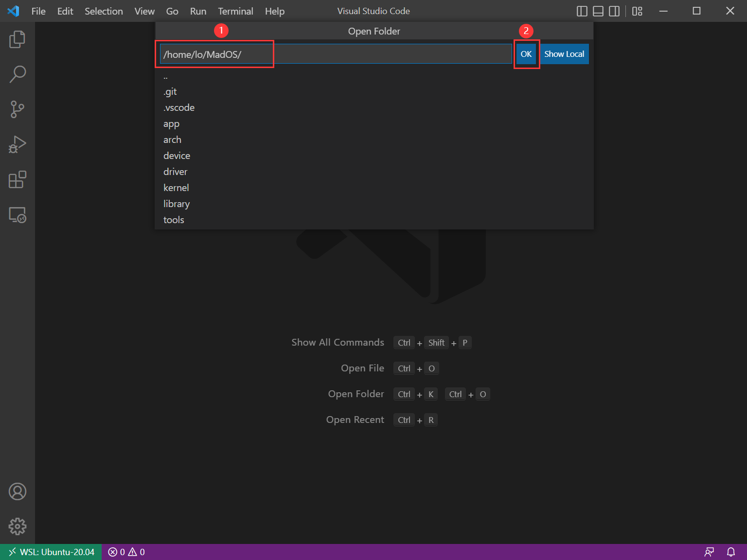Click the 'Show All Commands' label
Viewport: 747px width, 560px height.
pos(338,342)
